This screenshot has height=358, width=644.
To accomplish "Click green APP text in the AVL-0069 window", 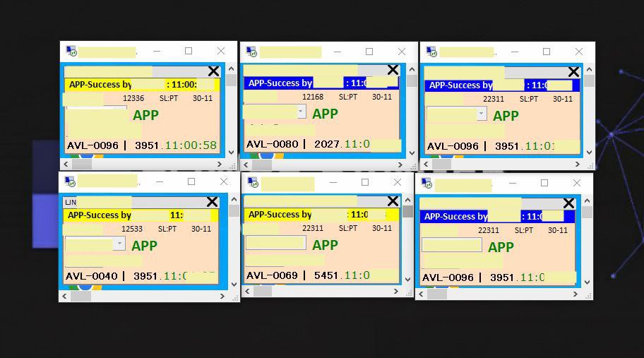I will (325, 245).
